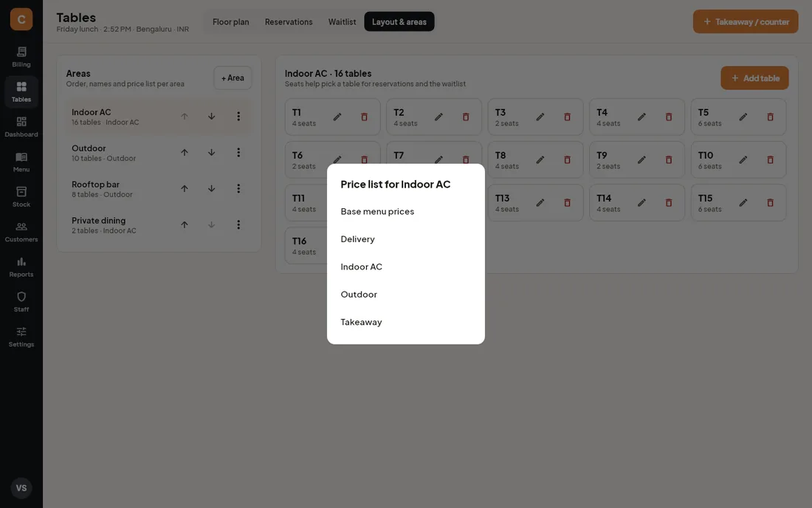Delete table T9
The image size is (812, 508).
[669, 160]
